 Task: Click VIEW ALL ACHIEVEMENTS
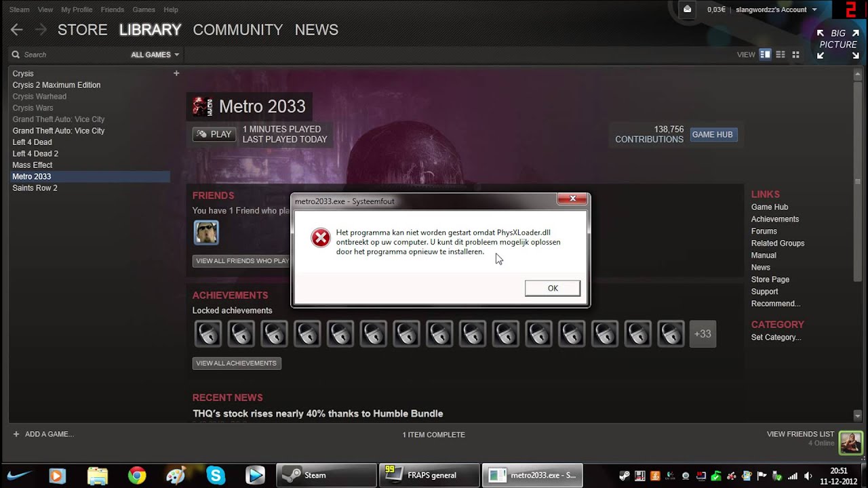coord(237,363)
